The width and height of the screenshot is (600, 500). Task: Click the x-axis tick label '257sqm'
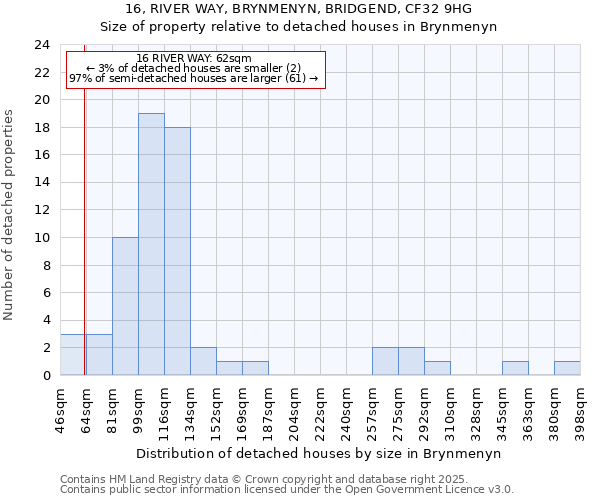coord(372,415)
